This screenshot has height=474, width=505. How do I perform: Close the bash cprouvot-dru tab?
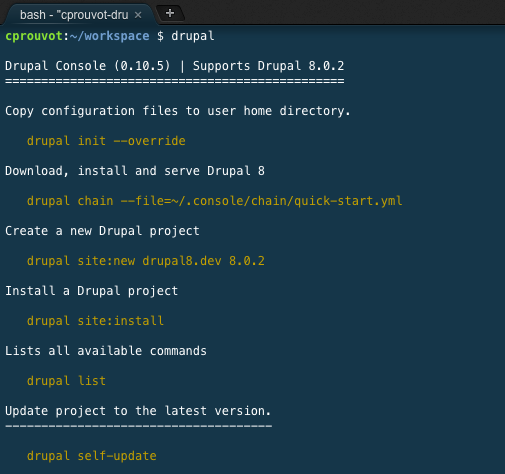click(x=138, y=15)
